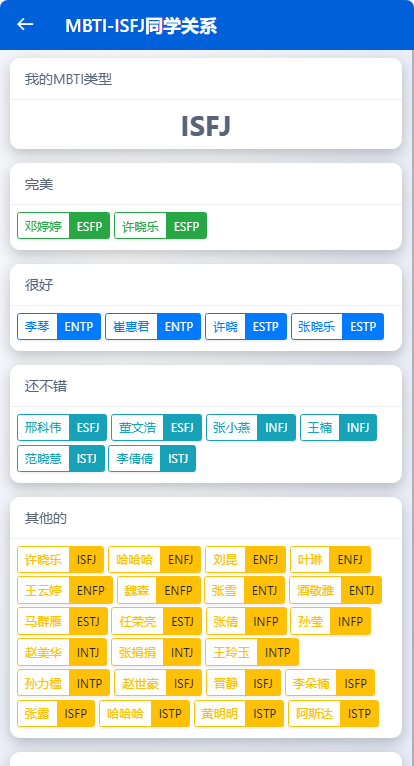
Task: Click 刘昆 ENFJ yellow tag
Action: point(245,559)
